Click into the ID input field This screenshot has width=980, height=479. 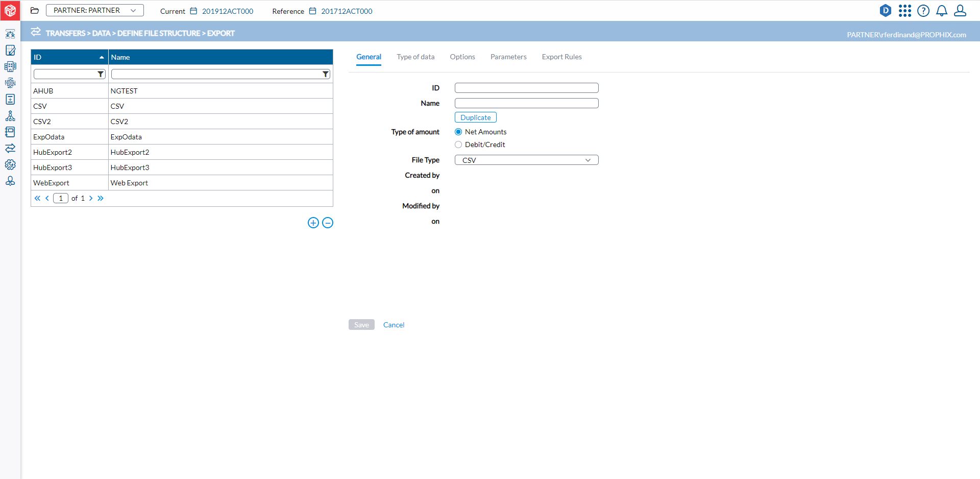tap(526, 88)
